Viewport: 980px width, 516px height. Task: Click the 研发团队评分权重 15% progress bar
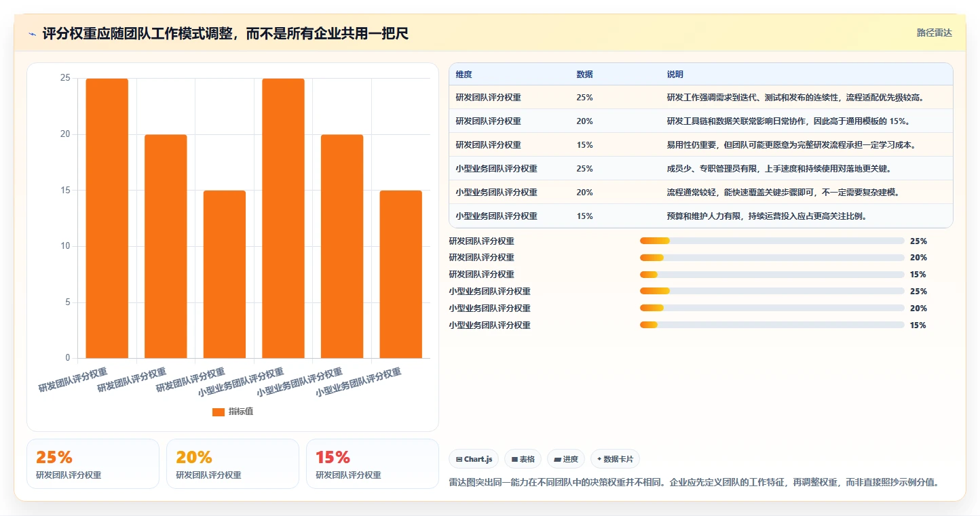[x=772, y=275]
